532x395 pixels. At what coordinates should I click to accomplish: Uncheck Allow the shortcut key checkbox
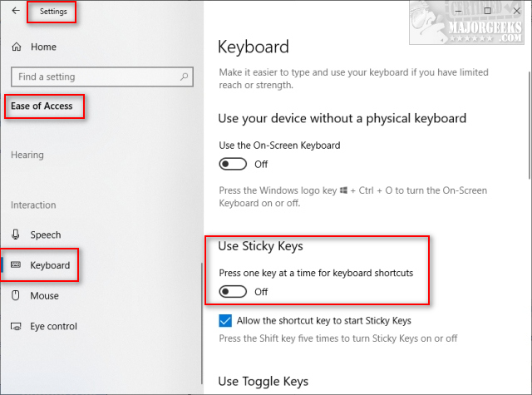click(225, 321)
